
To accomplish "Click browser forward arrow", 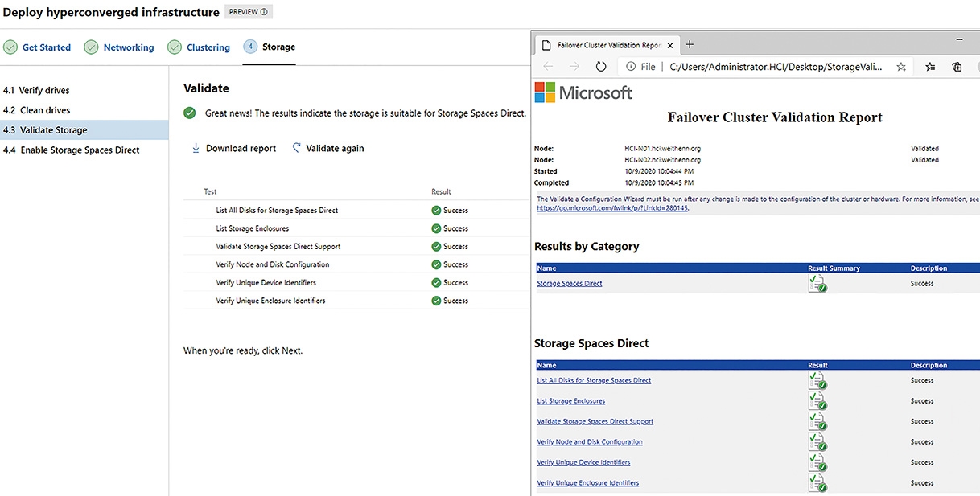I will (573, 67).
